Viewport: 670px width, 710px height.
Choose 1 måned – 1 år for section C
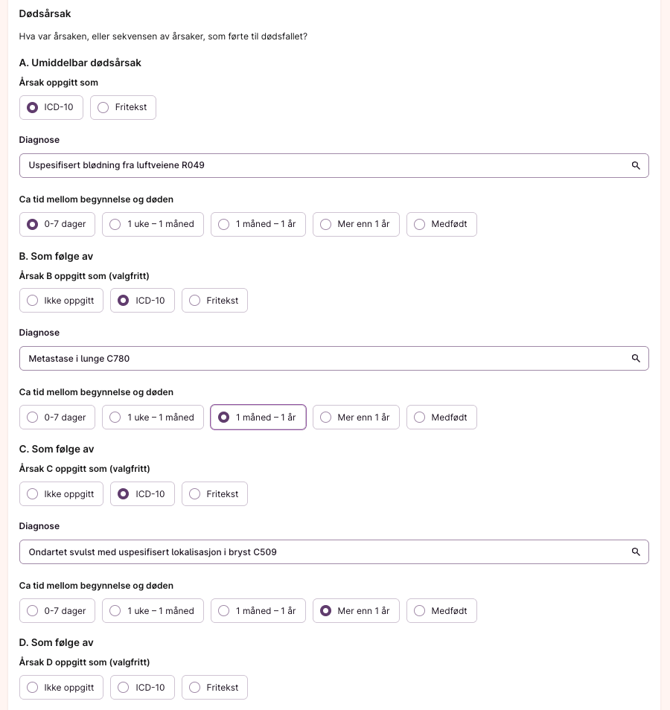point(258,611)
